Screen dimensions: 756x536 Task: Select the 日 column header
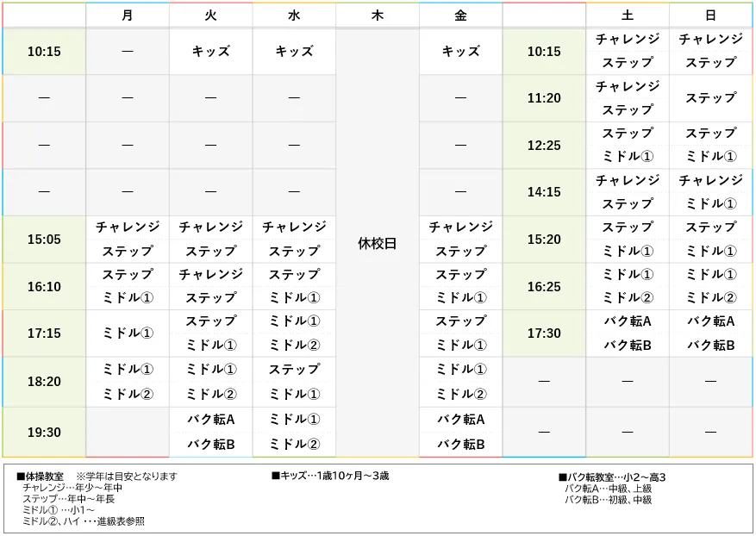709,15
